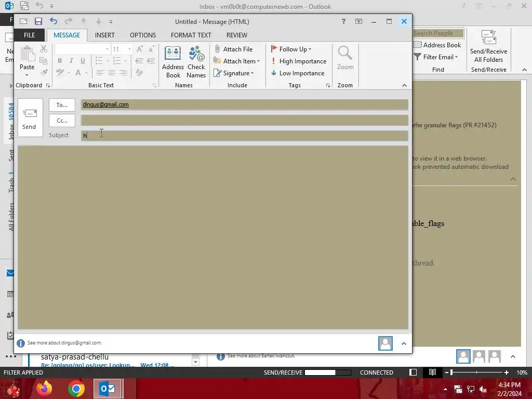Screen dimensions: 532x399
Task: Undo last action in message window
Action: [x=54, y=21]
